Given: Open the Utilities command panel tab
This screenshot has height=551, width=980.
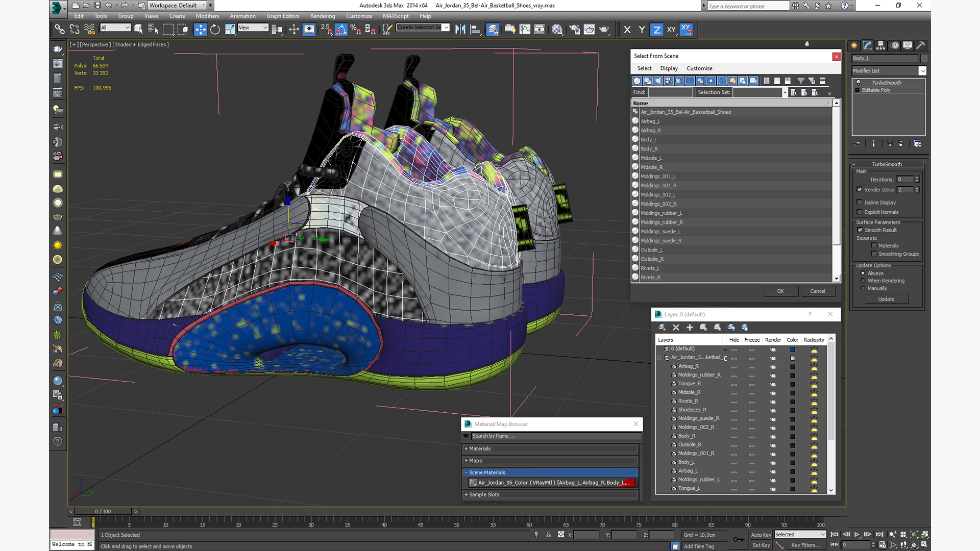Looking at the screenshot, I should 921,45.
